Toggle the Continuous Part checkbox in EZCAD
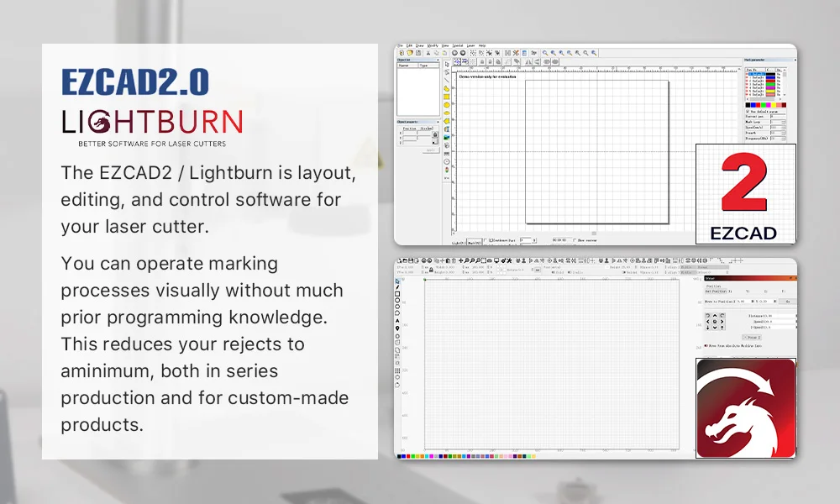 pos(486,240)
